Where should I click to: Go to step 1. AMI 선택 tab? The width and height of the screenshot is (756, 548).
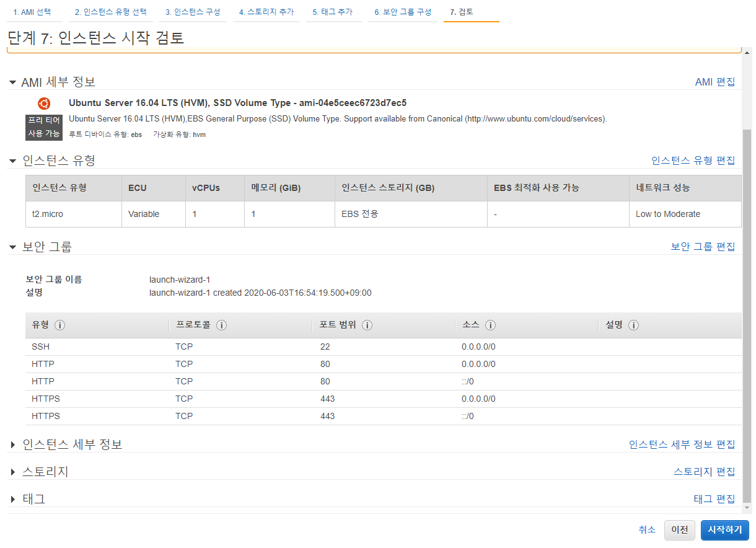(x=32, y=12)
